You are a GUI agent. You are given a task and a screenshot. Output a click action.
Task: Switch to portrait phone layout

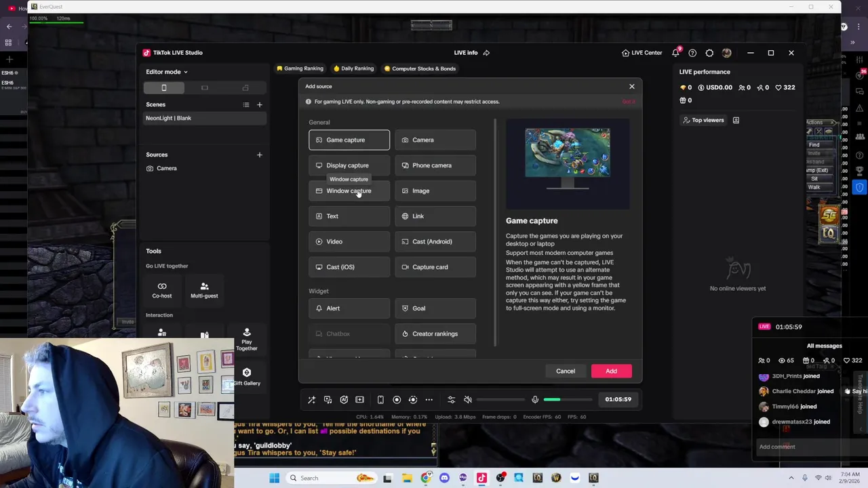(163, 87)
